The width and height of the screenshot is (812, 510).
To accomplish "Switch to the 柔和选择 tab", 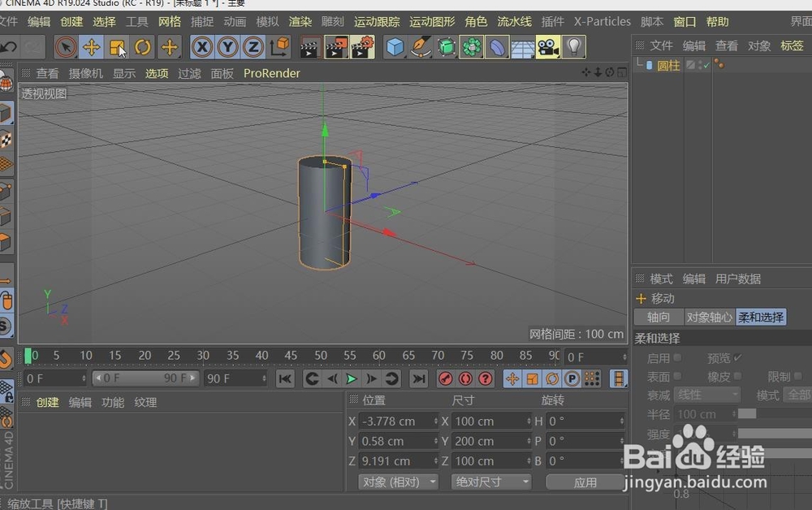I will [x=761, y=317].
